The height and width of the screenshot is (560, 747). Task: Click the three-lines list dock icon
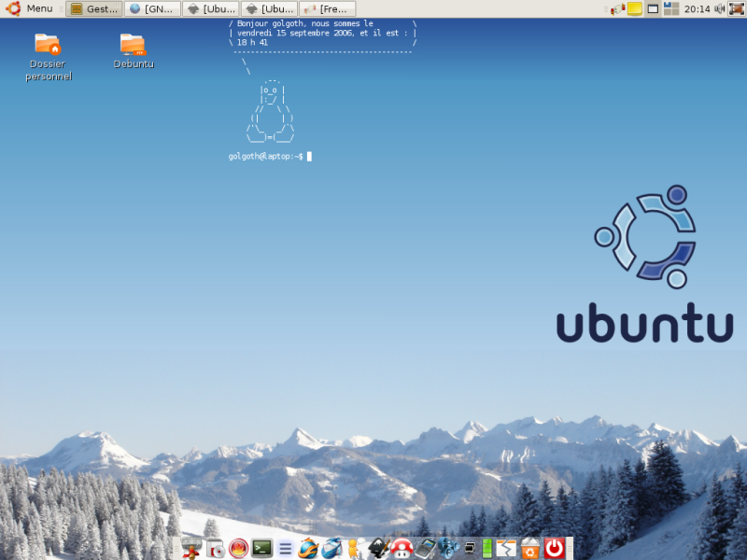286,549
